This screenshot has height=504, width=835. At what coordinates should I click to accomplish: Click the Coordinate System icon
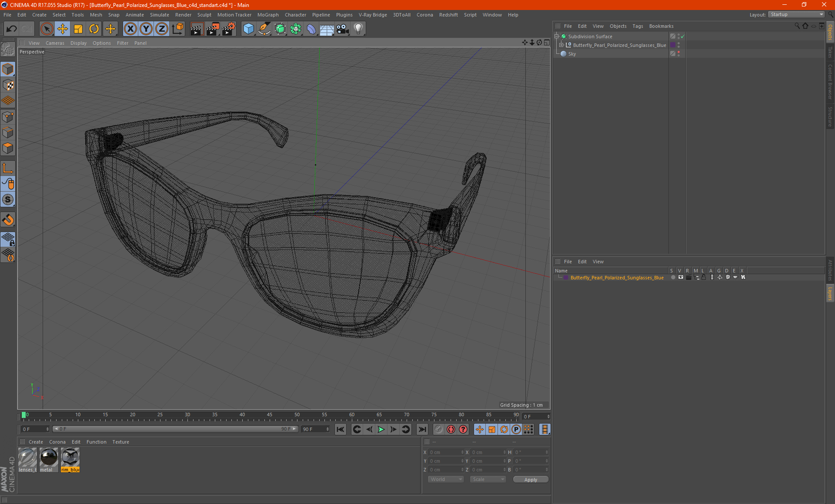coord(178,29)
